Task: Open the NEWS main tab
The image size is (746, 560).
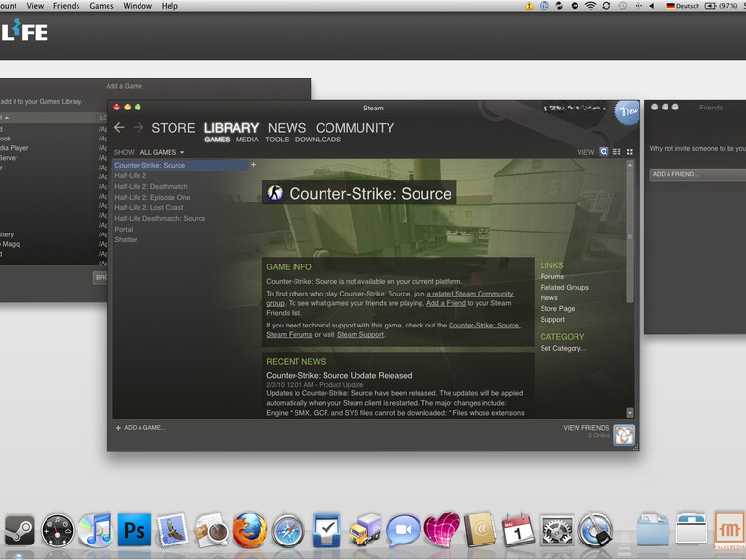Action: pos(287,128)
